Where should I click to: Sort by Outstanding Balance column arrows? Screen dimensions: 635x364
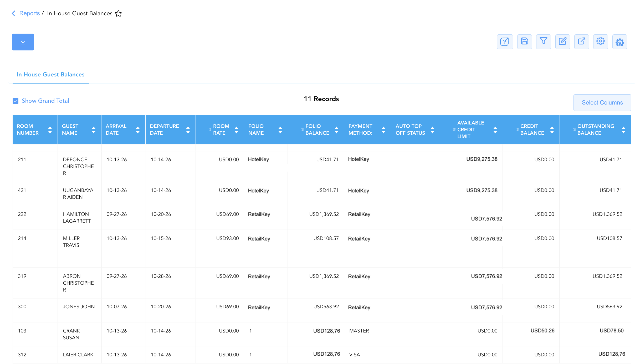coord(623,130)
